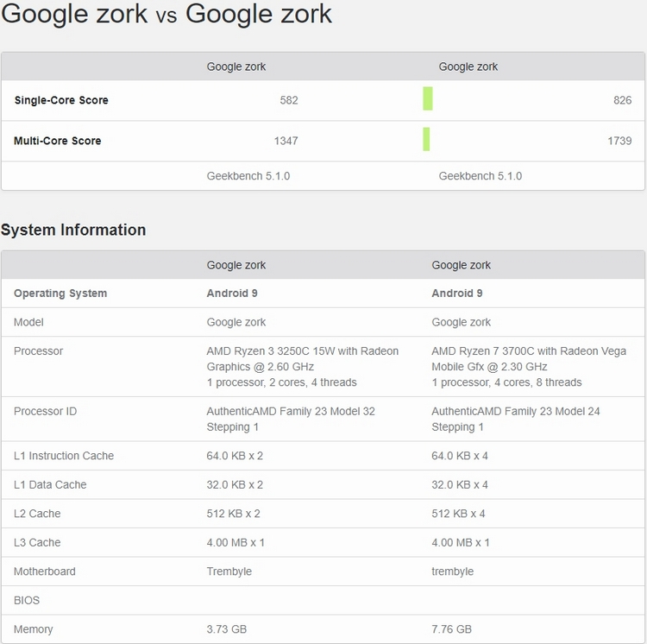647x644 pixels.
Task: Click the capitalized Trembyle motherboard value
Action: click(229, 571)
